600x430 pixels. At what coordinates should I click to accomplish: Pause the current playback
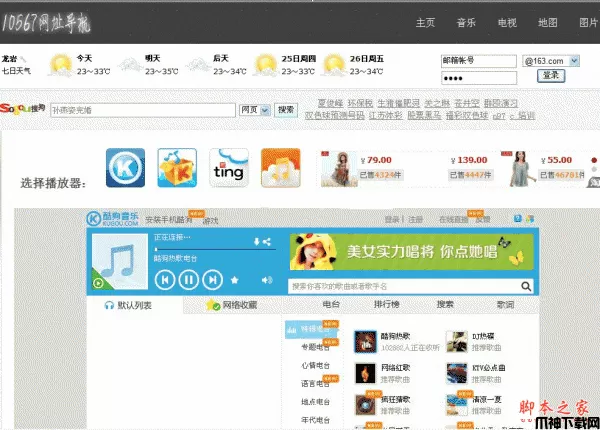click(189, 280)
